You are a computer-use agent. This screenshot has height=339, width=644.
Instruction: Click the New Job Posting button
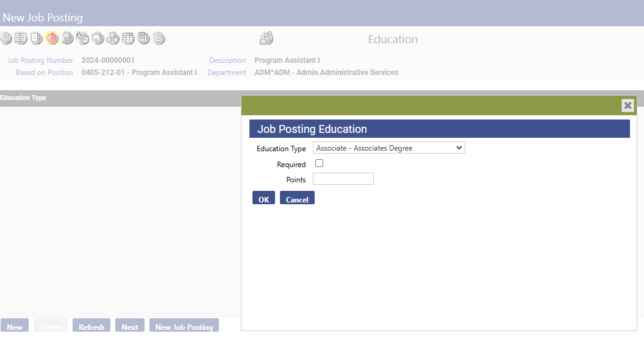click(x=184, y=326)
